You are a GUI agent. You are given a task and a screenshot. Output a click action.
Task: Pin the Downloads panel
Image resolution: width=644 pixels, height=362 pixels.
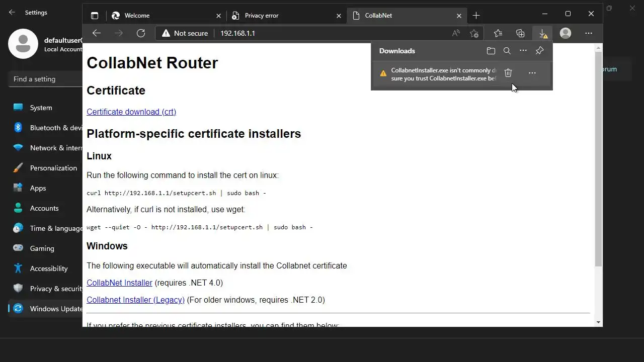pos(539,51)
